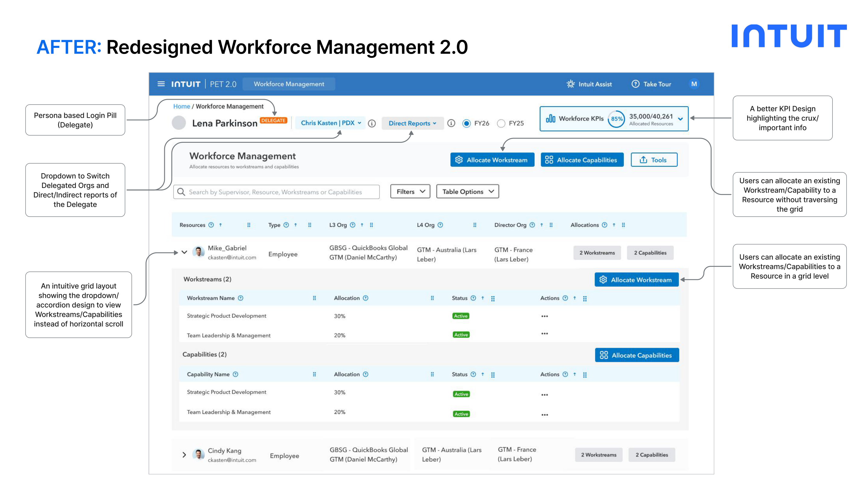Click the Home breadcrumb link
Viewport: 868px width, 488px height.
(x=182, y=106)
